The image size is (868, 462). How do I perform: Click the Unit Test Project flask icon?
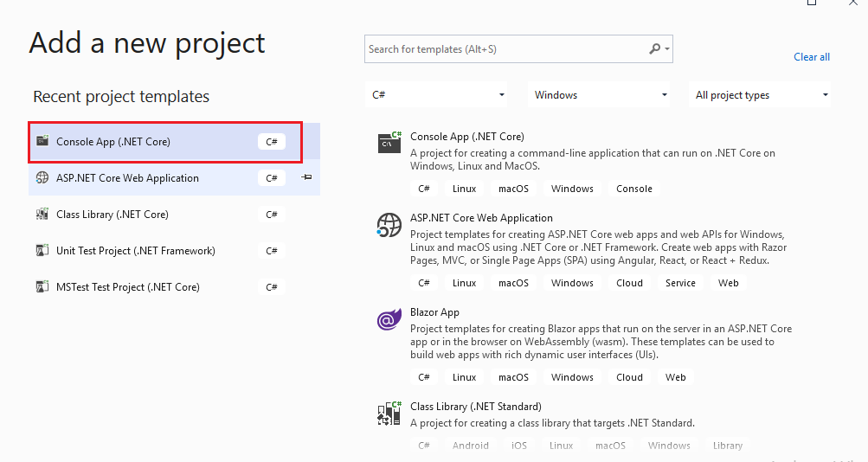(42, 251)
